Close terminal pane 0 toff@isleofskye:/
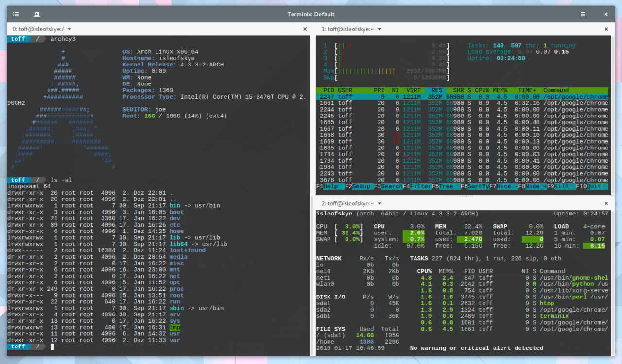The height and width of the screenshot is (364, 622). click(305, 29)
